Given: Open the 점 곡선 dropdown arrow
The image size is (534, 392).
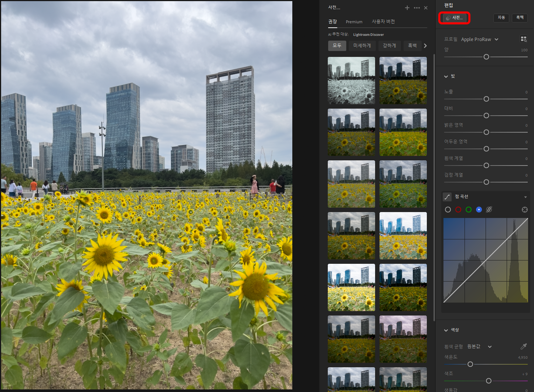Looking at the screenshot, I should [x=525, y=197].
